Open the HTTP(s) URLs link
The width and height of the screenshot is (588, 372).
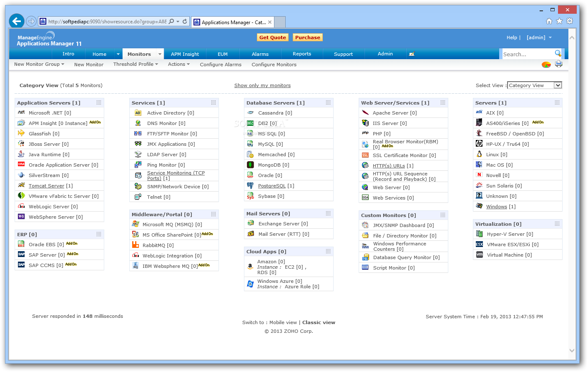[389, 165]
